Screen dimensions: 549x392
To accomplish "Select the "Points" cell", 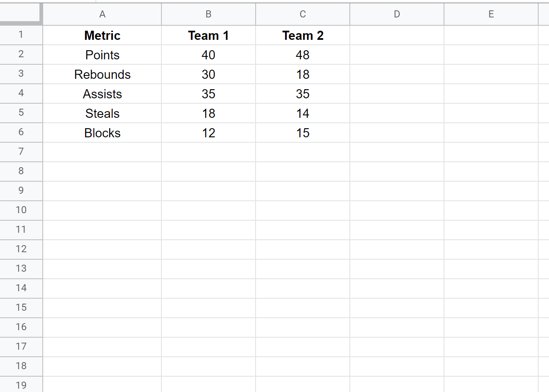I will click(102, 55).
